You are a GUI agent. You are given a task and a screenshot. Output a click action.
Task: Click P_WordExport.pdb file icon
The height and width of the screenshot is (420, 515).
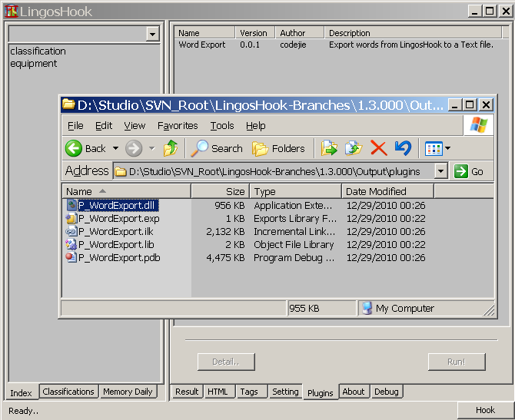pos(71,257)
